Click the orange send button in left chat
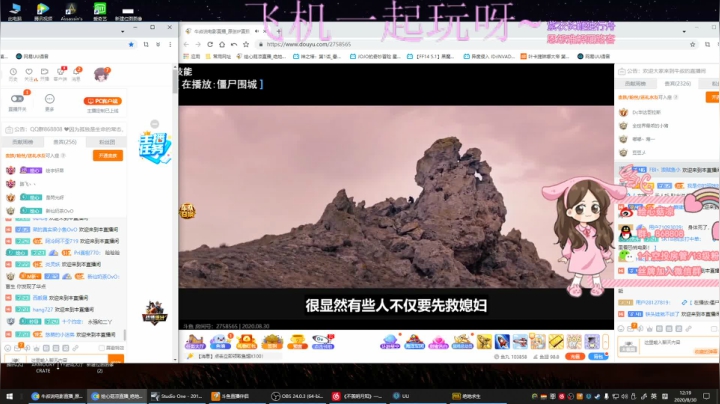Viewport: 720px width, 404px height. [x=117, y=359]
